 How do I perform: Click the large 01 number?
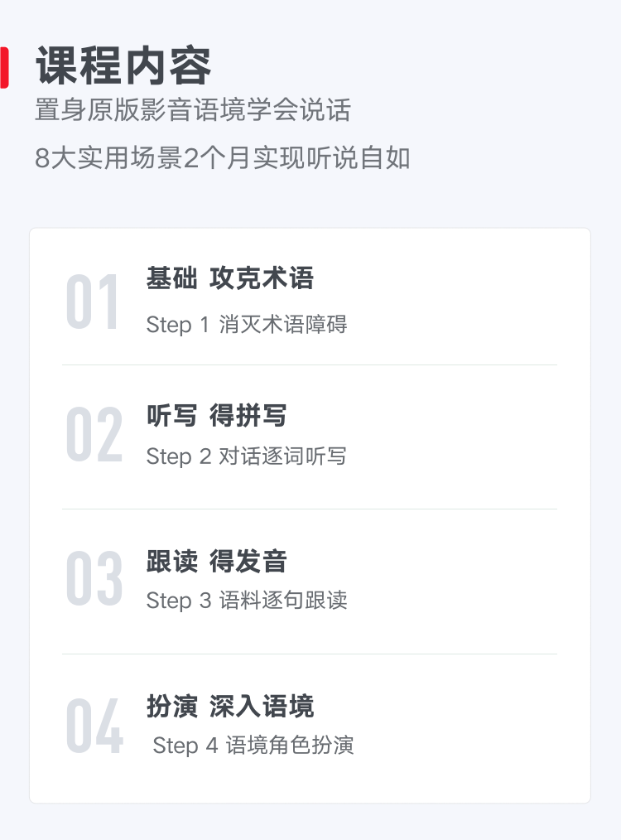pyautogui.click(x=92, y=302)
